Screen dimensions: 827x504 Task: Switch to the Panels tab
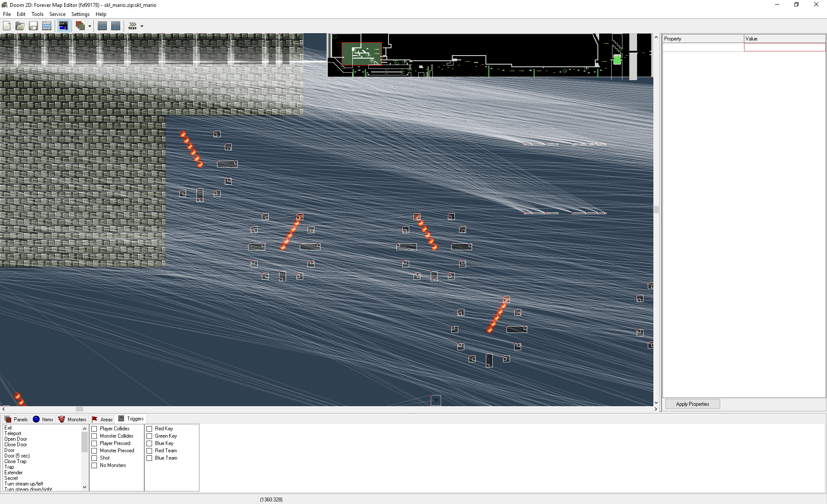[x=16, y=419]
